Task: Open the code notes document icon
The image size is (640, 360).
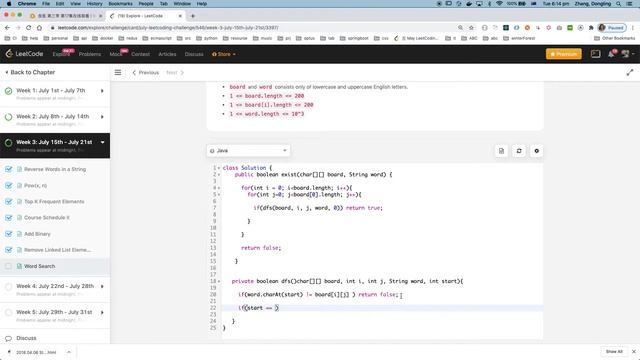Action: coord(501,151)
